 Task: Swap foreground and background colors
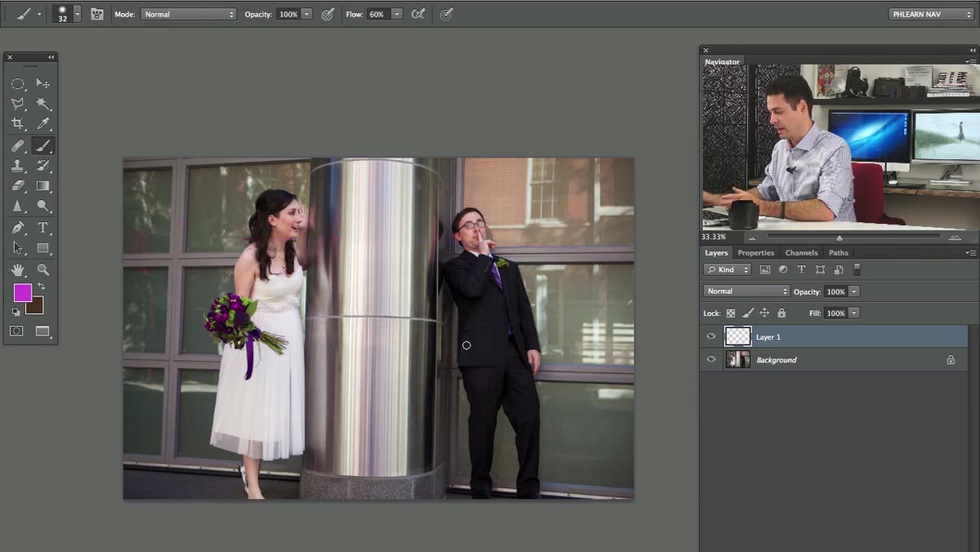41,287
